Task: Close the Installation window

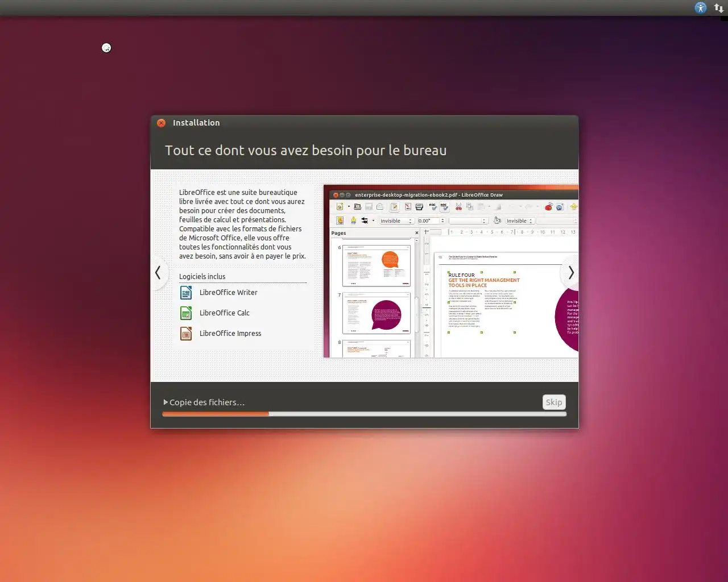Action: click(x=162, y=123)
